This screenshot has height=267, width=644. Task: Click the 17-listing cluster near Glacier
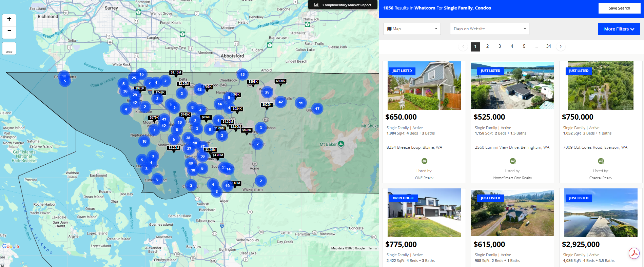(x=317, y=109)
